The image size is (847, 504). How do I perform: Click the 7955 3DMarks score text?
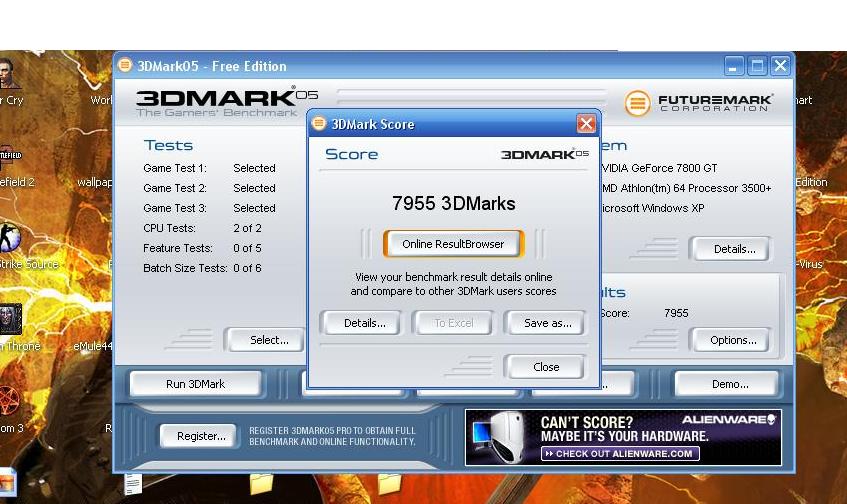click(453, 204)
